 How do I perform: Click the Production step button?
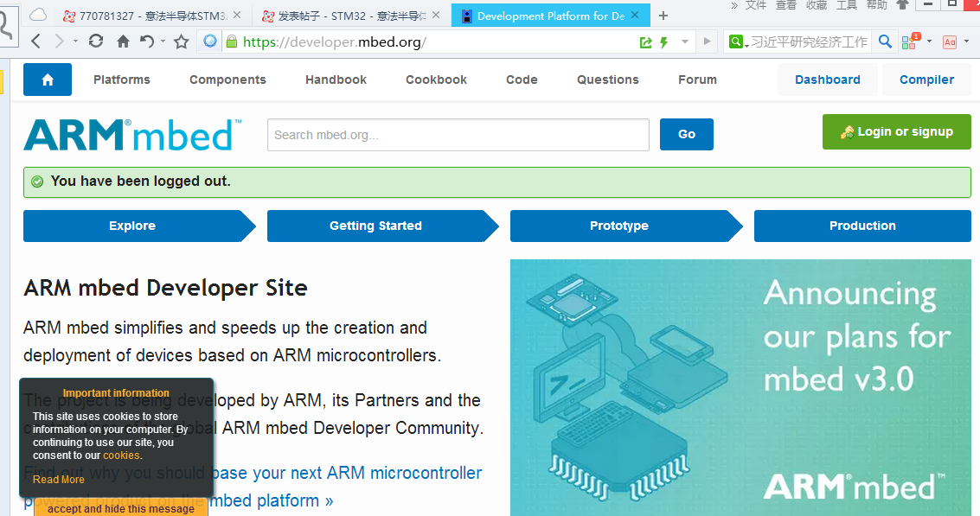[x=862, y=226]
